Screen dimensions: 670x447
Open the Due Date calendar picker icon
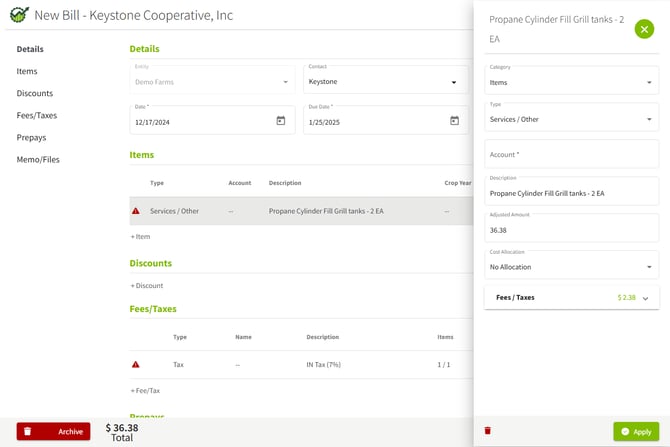tap(454, 121)
